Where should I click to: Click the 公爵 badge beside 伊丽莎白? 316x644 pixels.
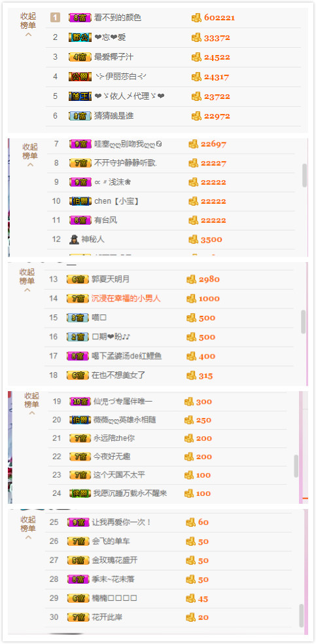[80, 77]
